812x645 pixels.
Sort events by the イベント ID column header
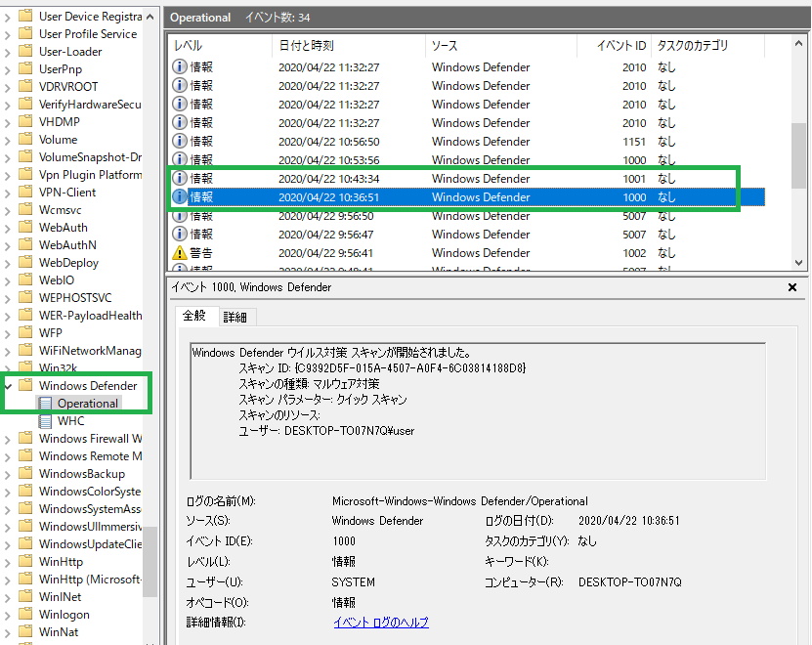(614, 46)
